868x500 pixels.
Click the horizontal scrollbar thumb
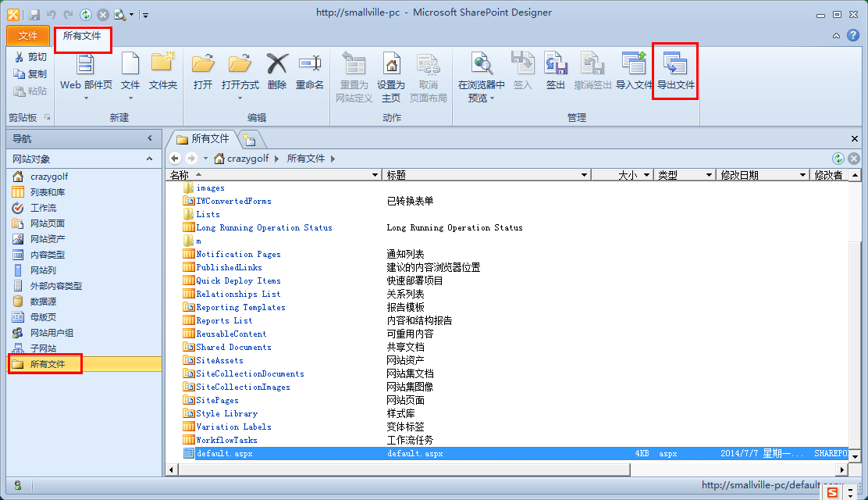point(404,470)
